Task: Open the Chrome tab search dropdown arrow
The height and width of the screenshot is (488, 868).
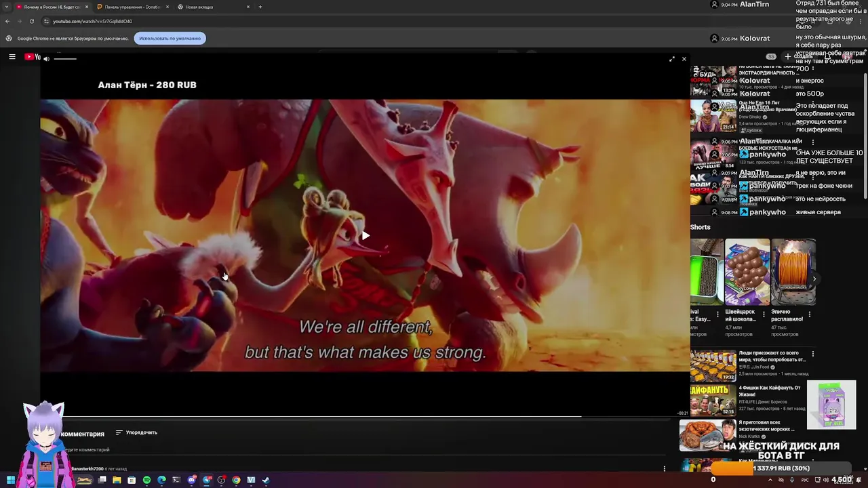Action: click(x=6, y=7)
